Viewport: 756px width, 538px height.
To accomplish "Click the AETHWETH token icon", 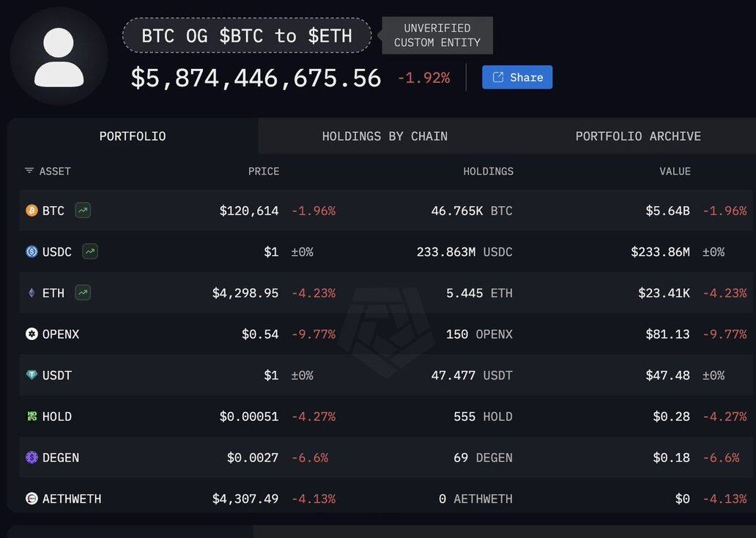I will tap(31, 498).
